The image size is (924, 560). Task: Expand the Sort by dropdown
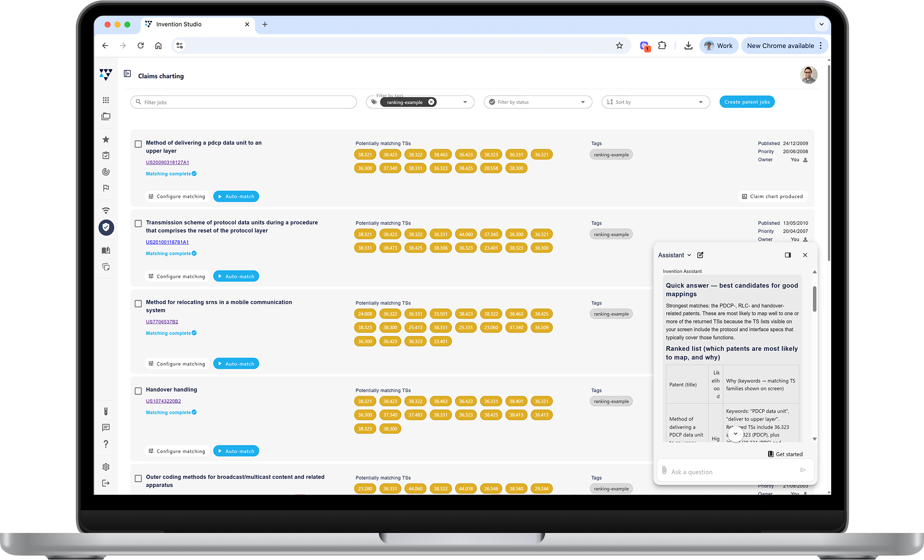(x=655, y=102)
